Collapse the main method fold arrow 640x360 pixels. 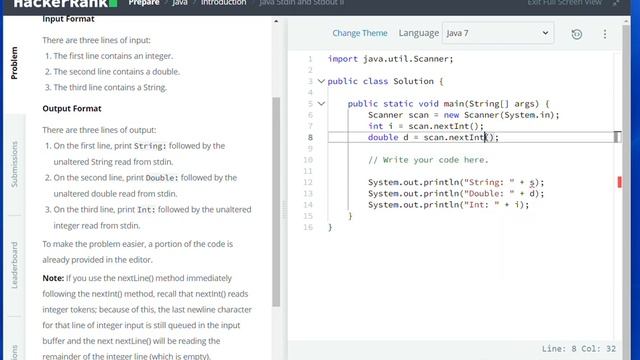click(x=321, y=104)
